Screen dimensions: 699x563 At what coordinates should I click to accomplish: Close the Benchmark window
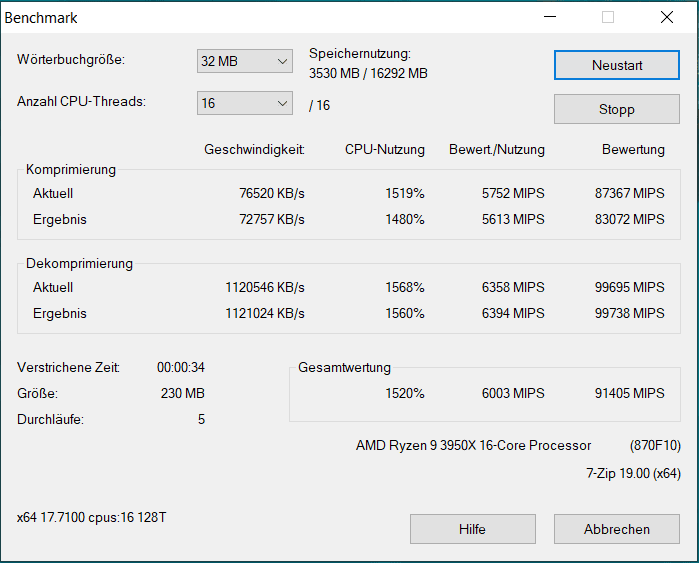667,17
